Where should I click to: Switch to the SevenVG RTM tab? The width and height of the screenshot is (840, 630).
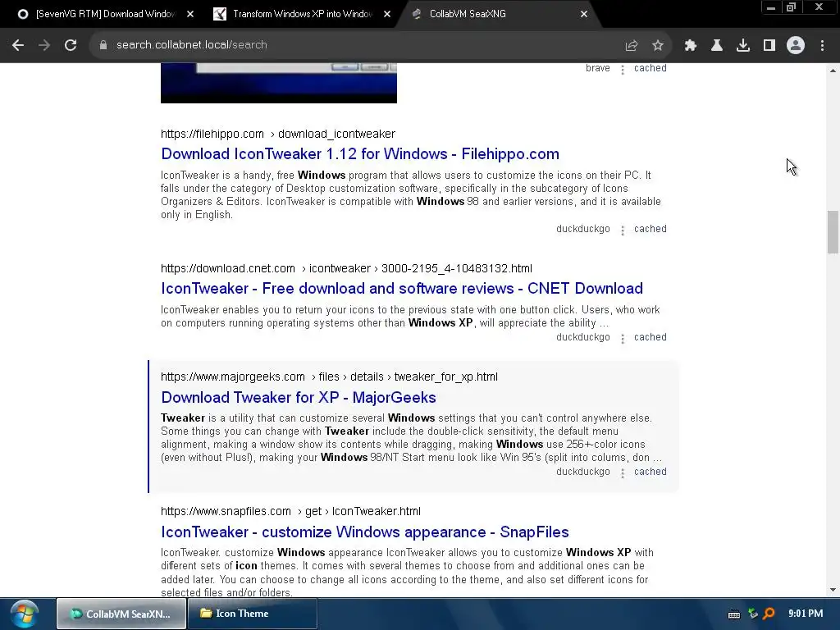[104, 14]
